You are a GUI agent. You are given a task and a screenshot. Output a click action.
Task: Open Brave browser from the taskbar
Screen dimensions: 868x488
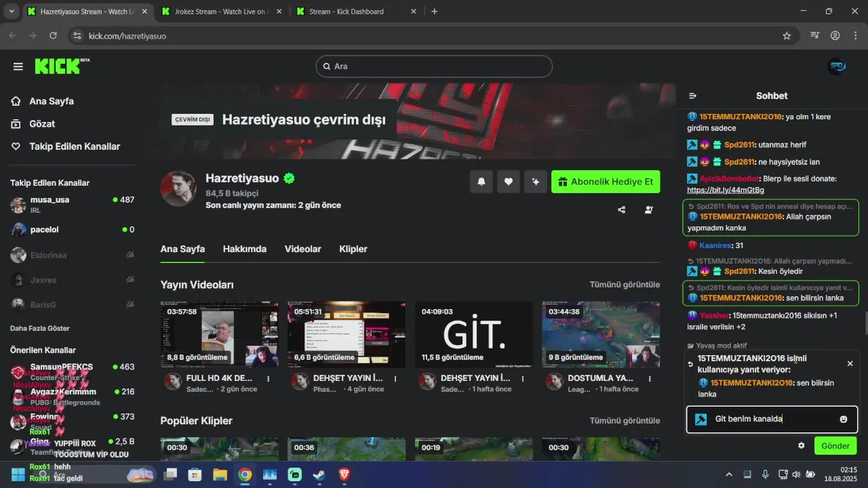(344, 474)
